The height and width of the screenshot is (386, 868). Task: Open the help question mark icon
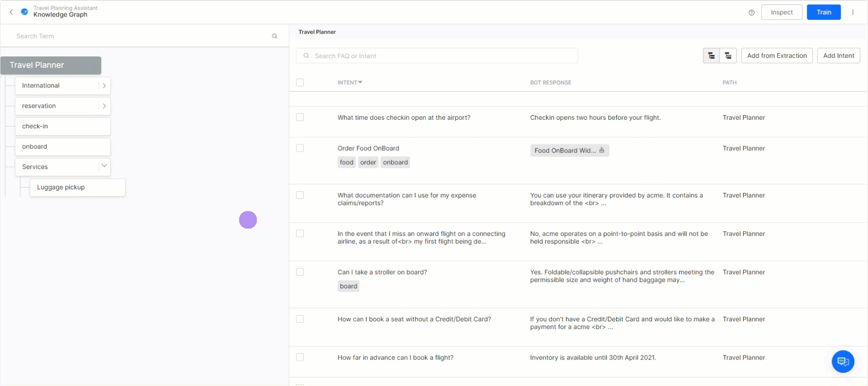(x=751, y=13)
